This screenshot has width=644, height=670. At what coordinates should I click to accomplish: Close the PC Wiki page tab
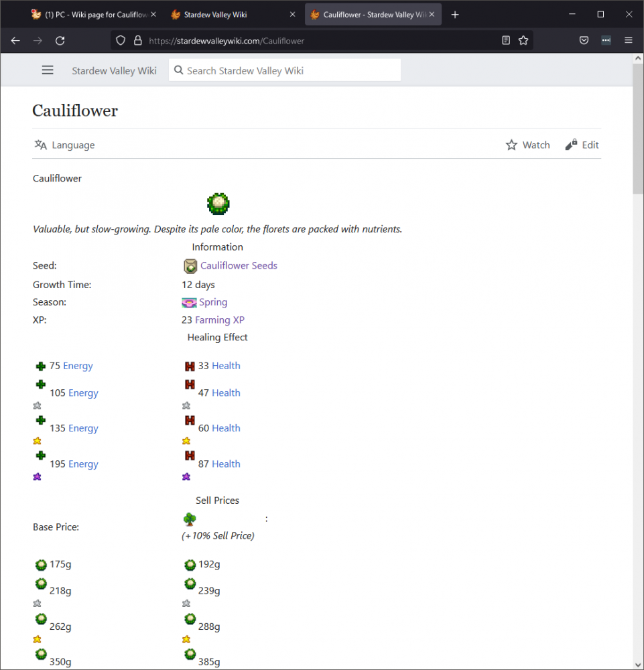coord(153,15)
